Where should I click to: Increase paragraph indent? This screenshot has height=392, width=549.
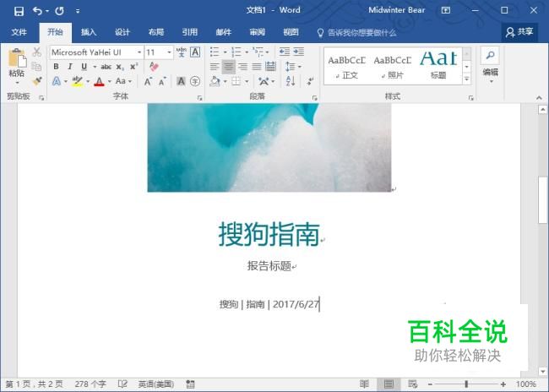(299, 52)
